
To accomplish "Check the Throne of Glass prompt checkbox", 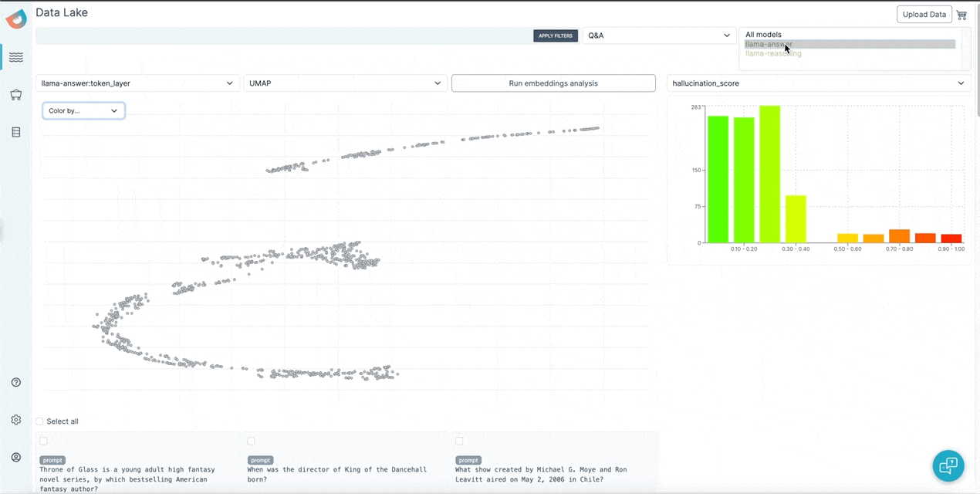I will tap(43, 442).
